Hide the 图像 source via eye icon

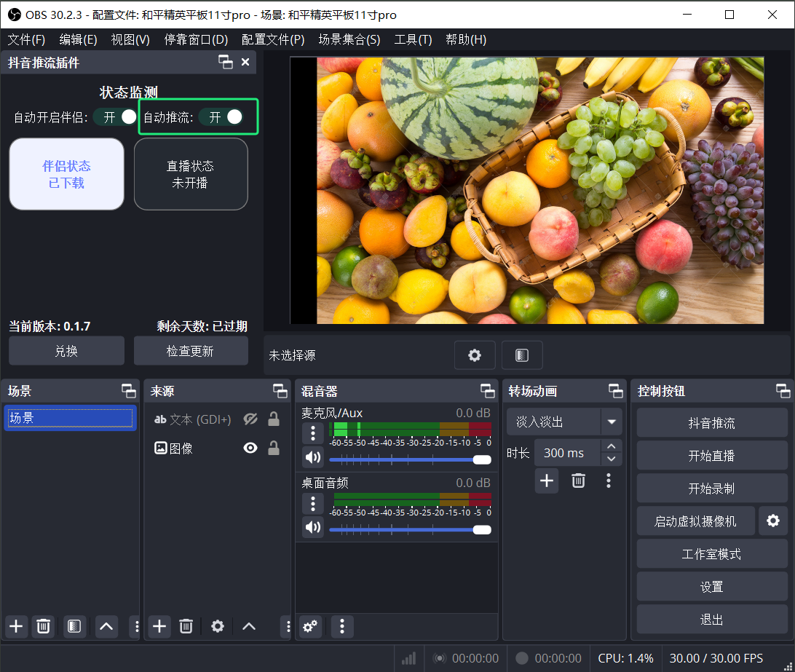click(250, 448)
